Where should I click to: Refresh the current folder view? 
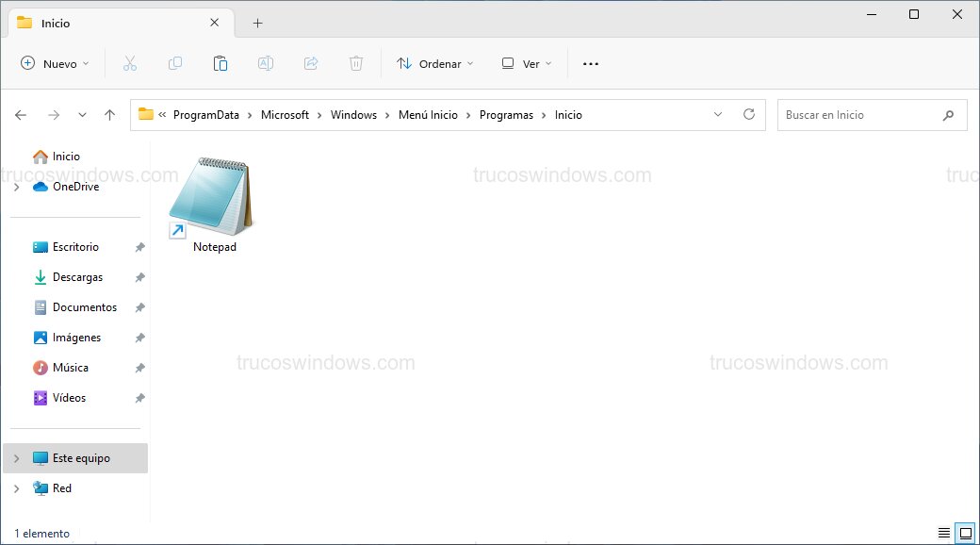pyautogui.click(x=749, y=114)
